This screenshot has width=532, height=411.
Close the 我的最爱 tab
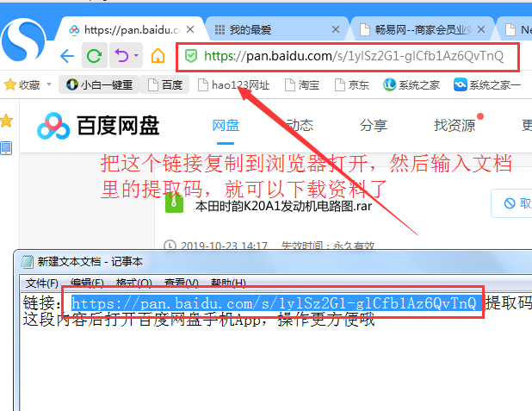point(336,29)
